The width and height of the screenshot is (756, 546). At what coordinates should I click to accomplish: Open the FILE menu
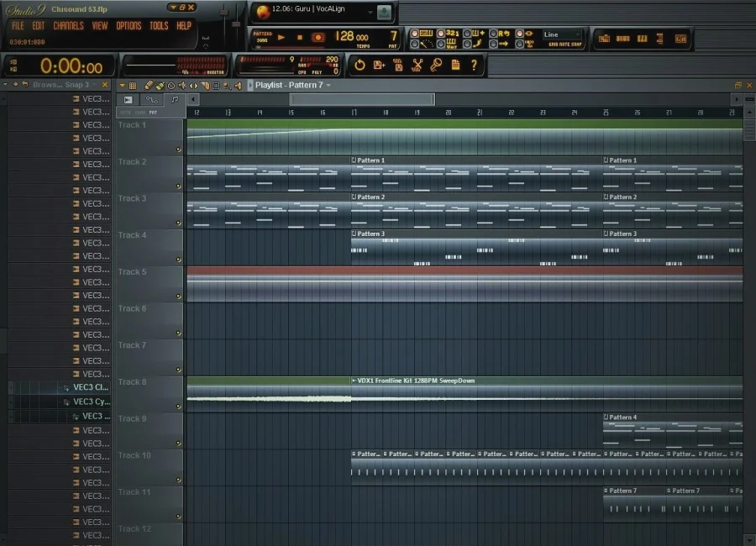(18, 26)
